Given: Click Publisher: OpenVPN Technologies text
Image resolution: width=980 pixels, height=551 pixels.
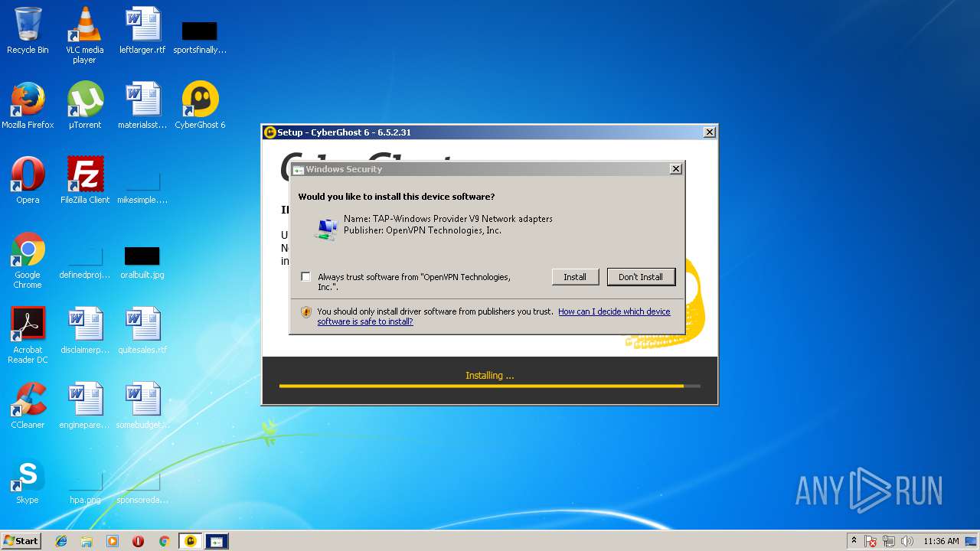Looking at the screenshot, I should (x=423, y=230).
